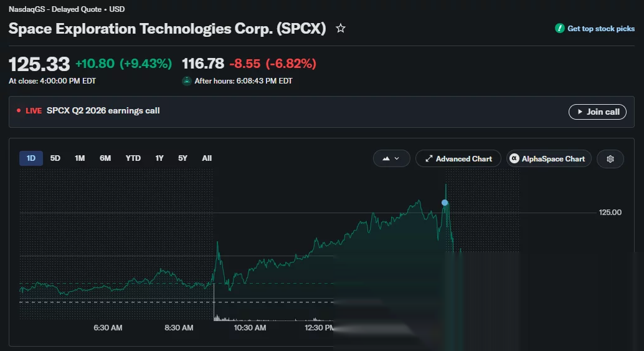Select the YTD range tab
The height and width of the screenshot is (351, 644).
pos(133,158)
